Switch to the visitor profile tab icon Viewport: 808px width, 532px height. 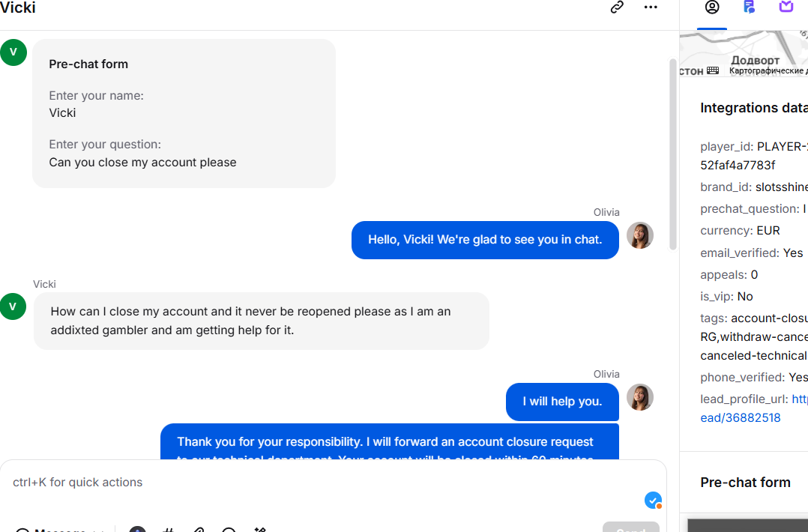point(712,7)
